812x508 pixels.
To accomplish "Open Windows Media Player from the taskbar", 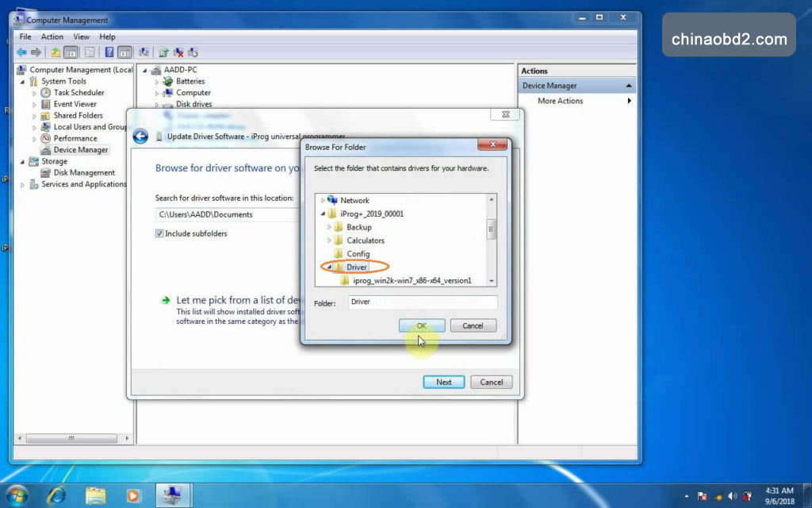I will 132,495.
